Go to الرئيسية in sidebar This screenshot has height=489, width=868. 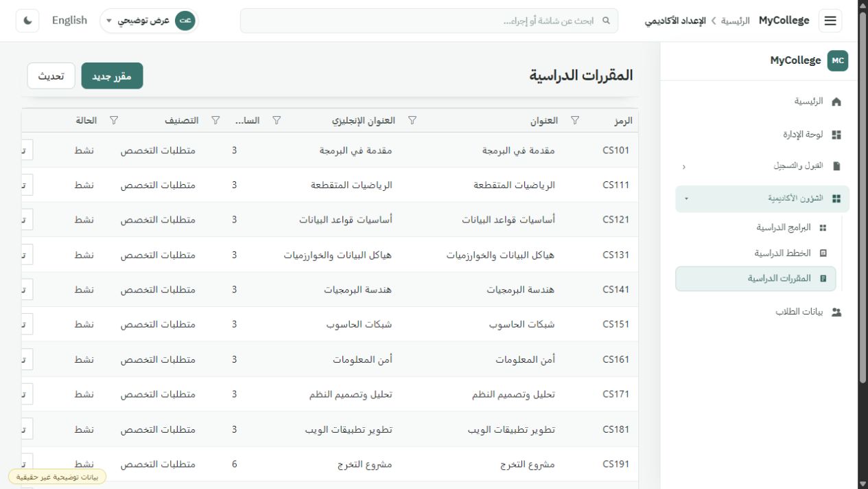coord(762,102)
